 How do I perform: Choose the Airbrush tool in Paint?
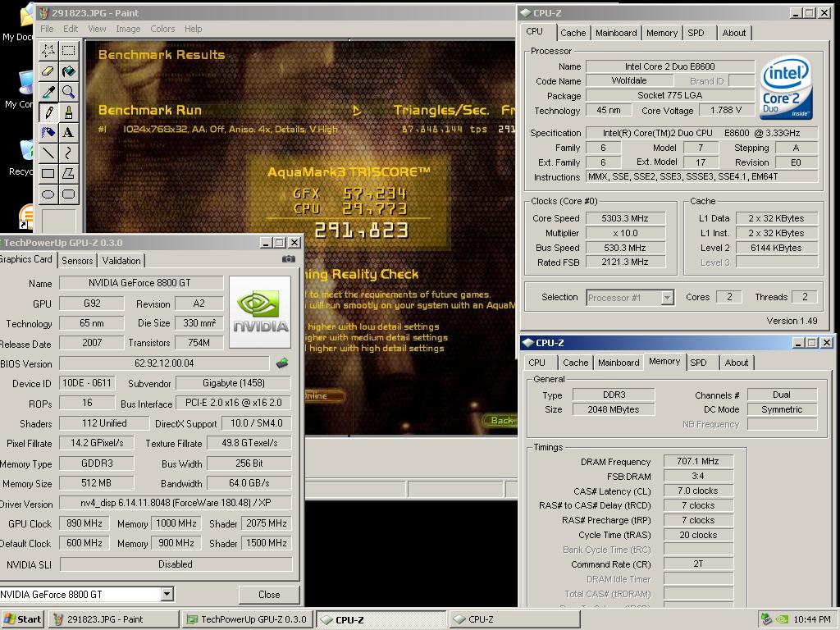[x=48, y=132]
